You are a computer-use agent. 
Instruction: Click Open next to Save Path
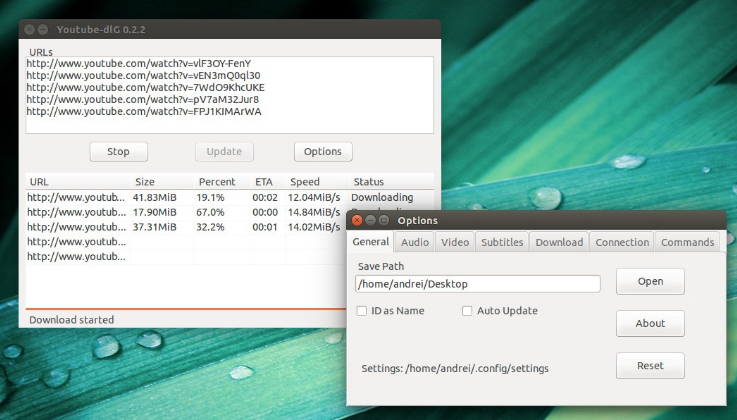(x=650, y=281)
